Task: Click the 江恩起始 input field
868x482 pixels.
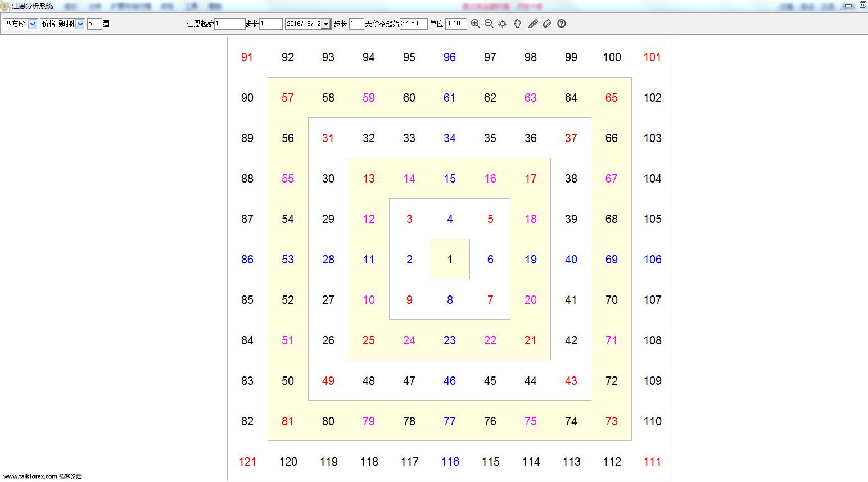Action: (229, 24)
